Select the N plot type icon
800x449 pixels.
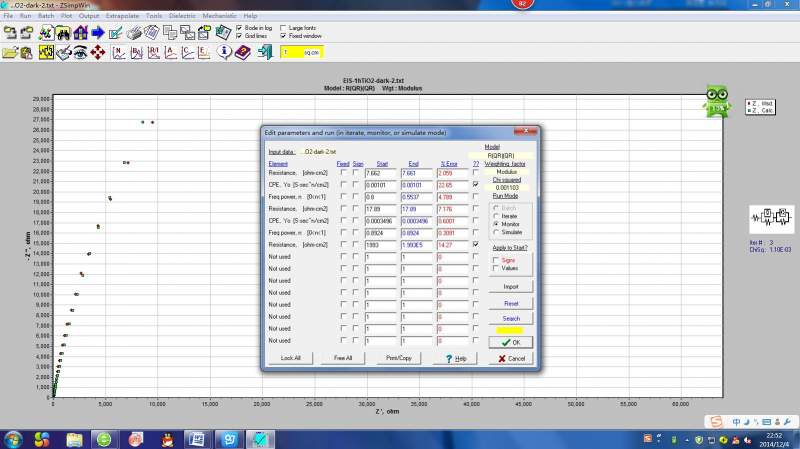coord(119,52)
